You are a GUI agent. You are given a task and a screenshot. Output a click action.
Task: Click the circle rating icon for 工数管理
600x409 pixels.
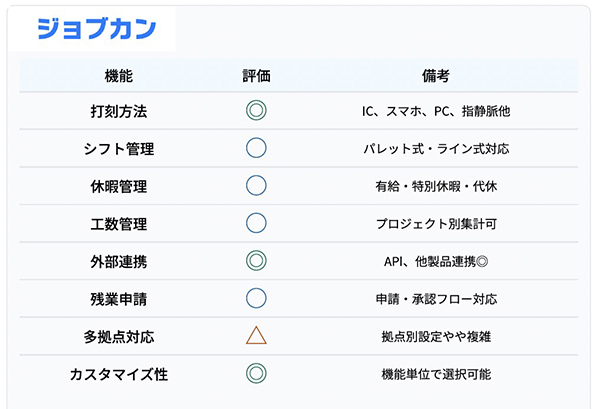256,223
